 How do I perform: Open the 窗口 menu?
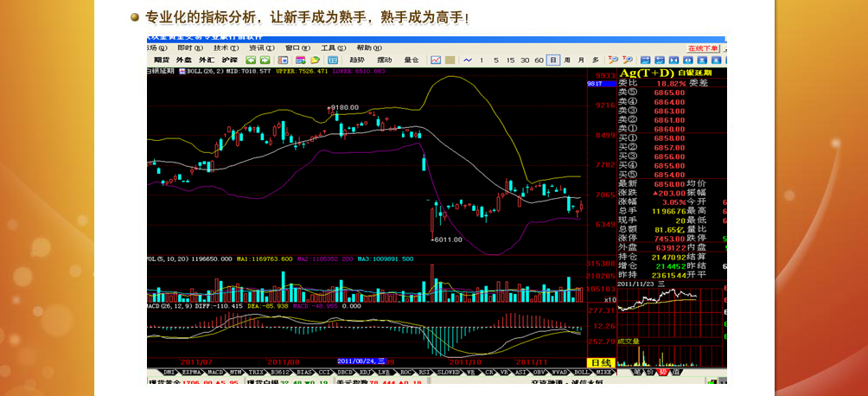point(297,48)
